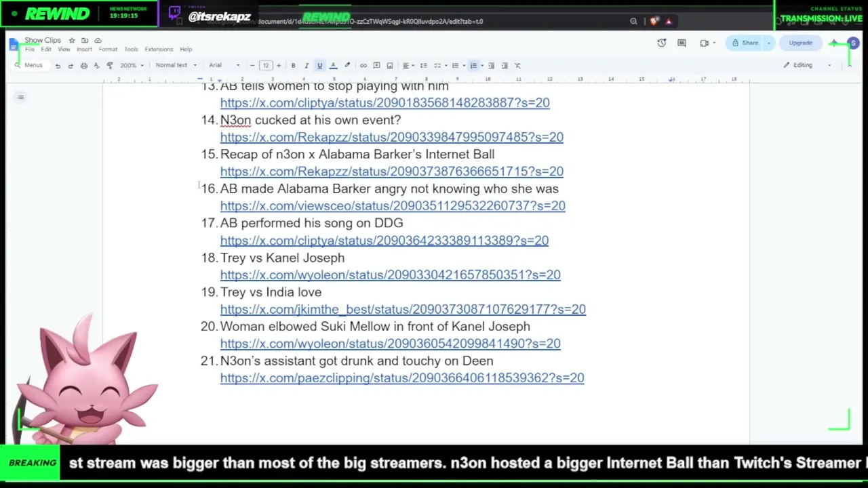
Task: Open the Normal text style dropdown
Action: coord(176,66)
